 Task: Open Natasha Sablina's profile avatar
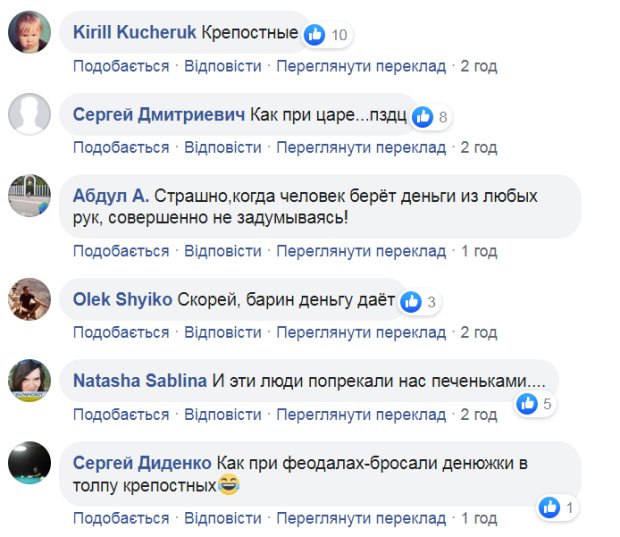(x=29, y=380)
